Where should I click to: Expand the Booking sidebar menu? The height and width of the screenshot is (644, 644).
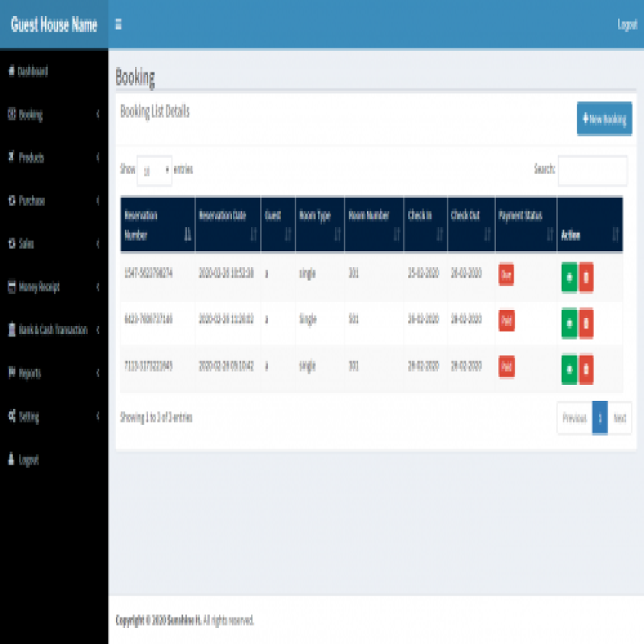tap(53, 115)
